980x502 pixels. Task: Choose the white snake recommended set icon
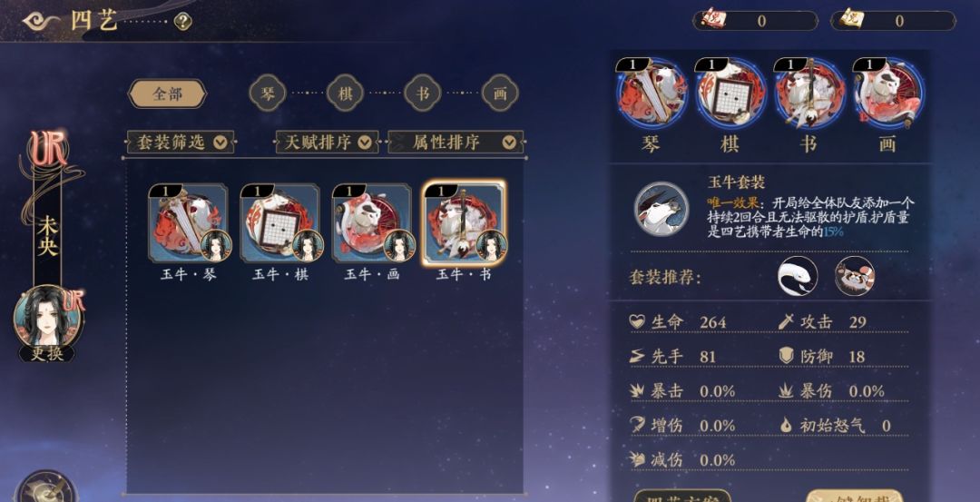(x=798, y=276)
